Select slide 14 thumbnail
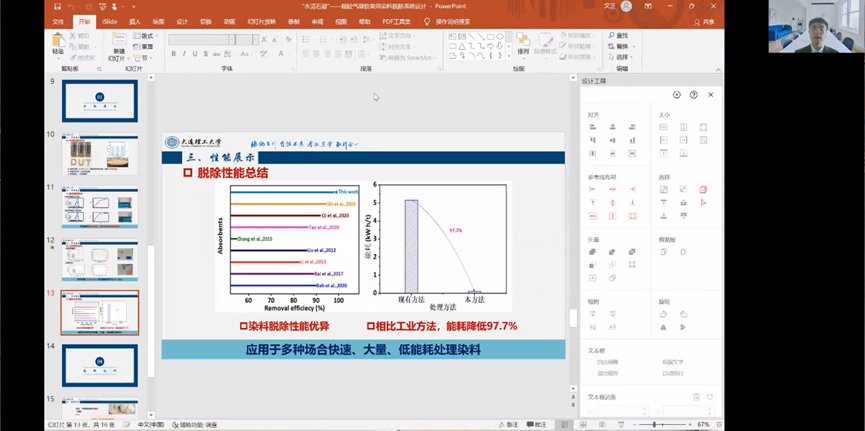 pyautogui.click(x=100, y=365)
